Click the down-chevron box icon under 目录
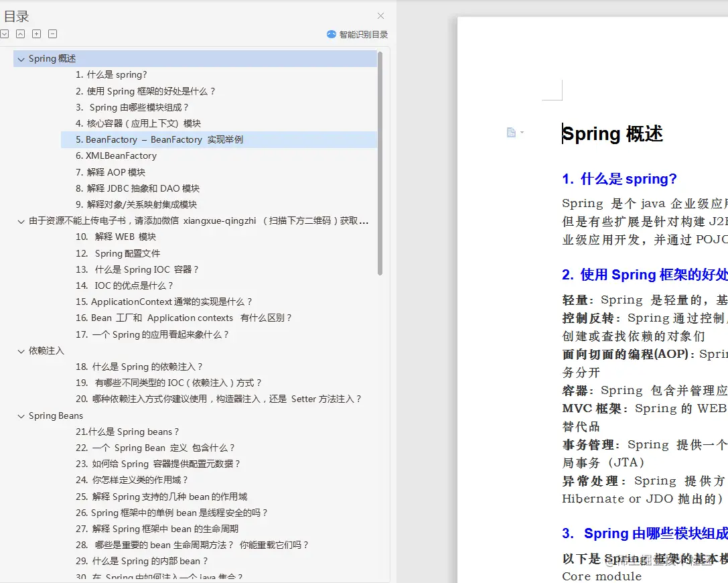Viewport: 728px width, 583px height. [5, 34]
